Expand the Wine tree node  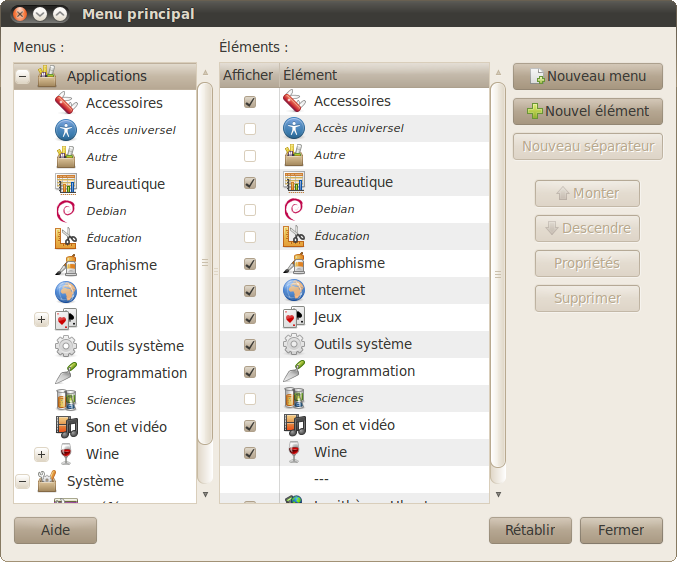click(41, 455)
